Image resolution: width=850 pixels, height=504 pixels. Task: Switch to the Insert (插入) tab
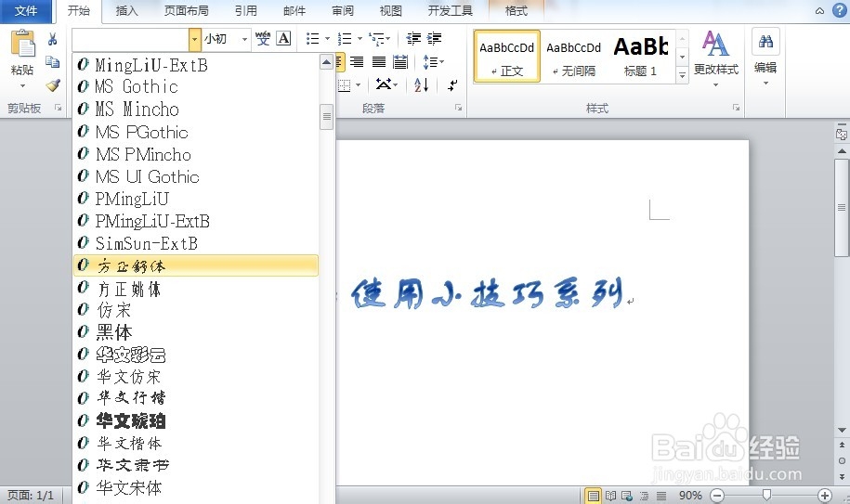point(127,11)
